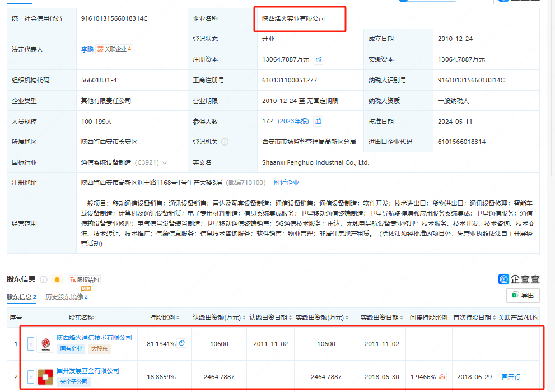555x392 pixels.
Task: Click the 央企子公司 tag
Action: (73, 382)
